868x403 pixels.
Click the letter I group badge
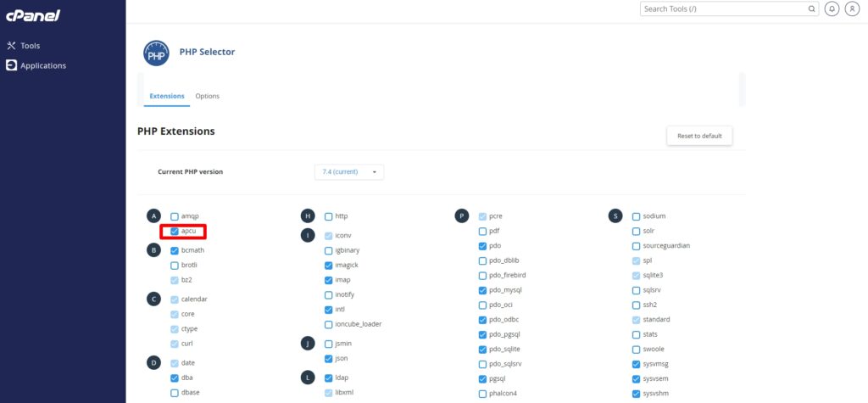308,235
